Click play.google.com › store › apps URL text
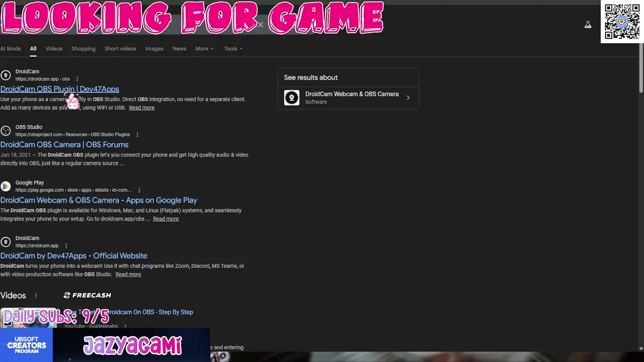 [73, 190]
